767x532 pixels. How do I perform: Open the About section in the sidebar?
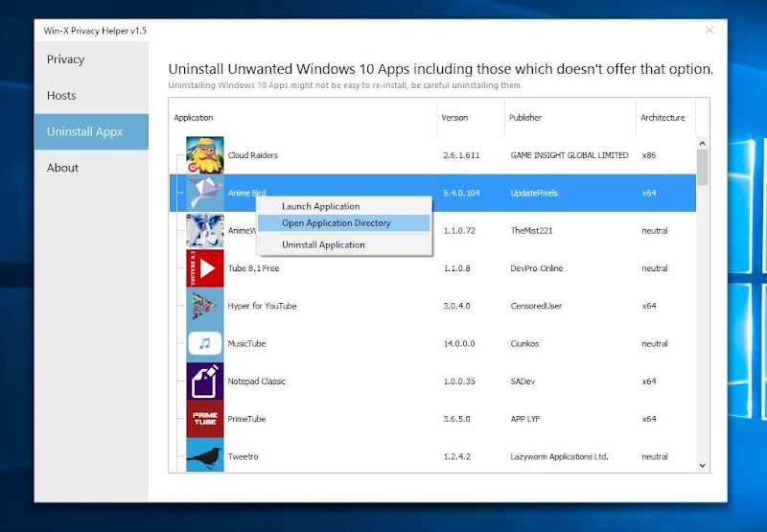(91, 168)
